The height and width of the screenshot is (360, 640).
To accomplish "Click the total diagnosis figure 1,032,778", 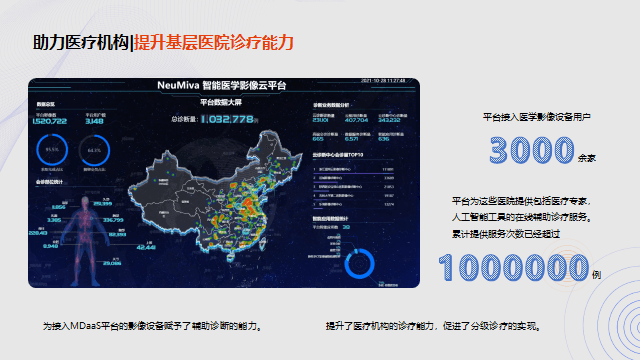I will tap(227, 119).
